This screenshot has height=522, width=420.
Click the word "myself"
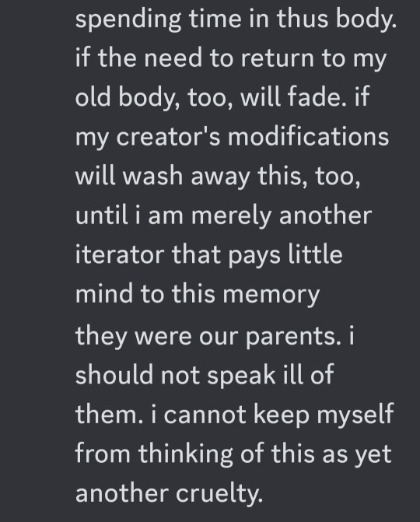coord(355,415)
